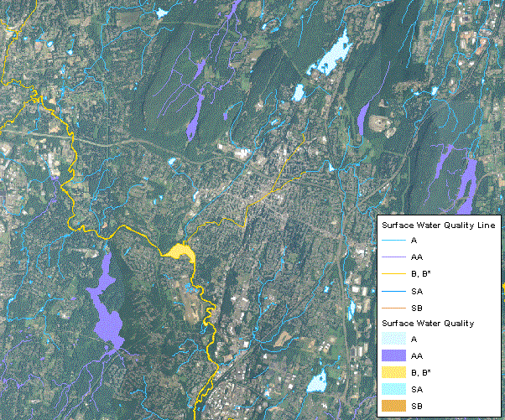Viewport: 505px width, 420px height.
Task: Click the 'Surface Water Quality' polygon heading
Action: pos(428,323)
